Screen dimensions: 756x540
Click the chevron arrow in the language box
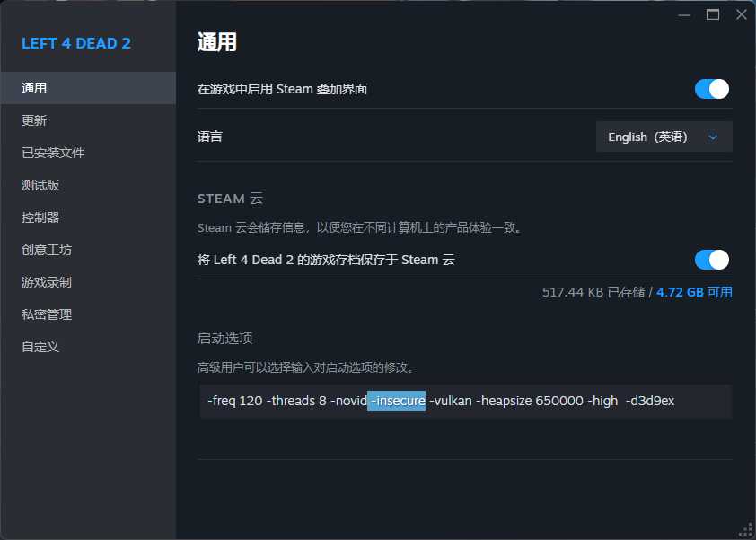click(x=713, y=137)
